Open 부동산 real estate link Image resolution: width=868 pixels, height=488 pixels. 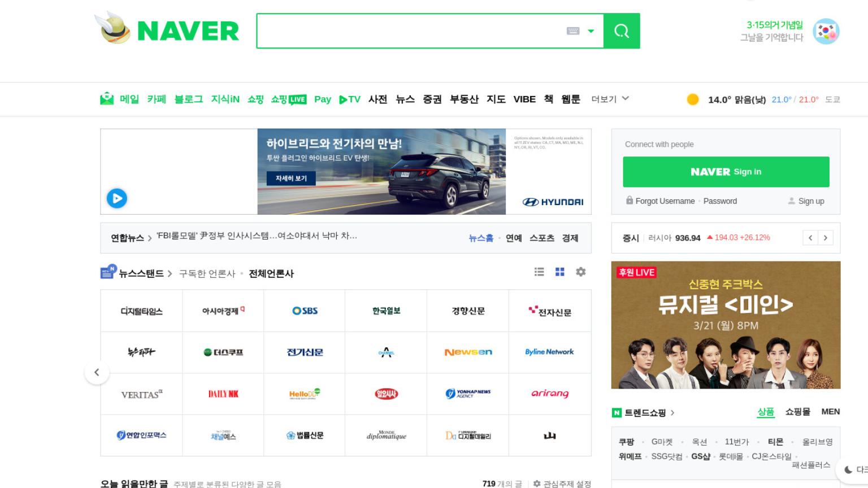(x=464, y=99)
